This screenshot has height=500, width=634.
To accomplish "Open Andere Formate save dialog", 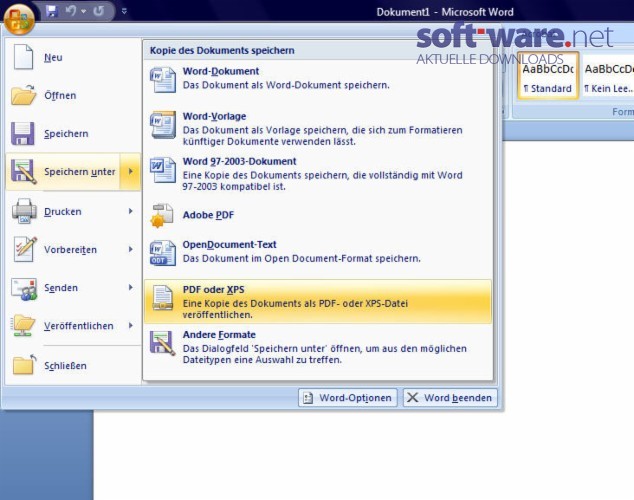I will (318, 347).
